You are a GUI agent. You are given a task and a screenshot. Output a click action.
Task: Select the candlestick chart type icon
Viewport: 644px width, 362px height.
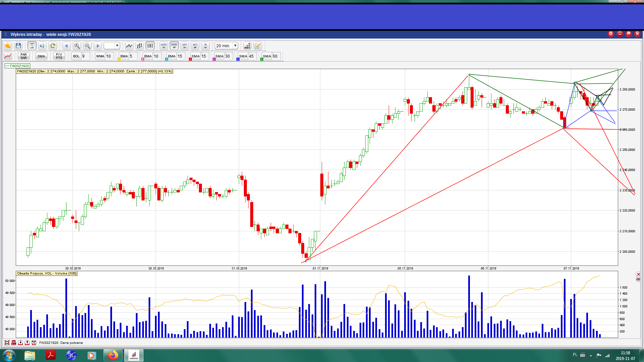pyautogui.click(x=150, y=46)
